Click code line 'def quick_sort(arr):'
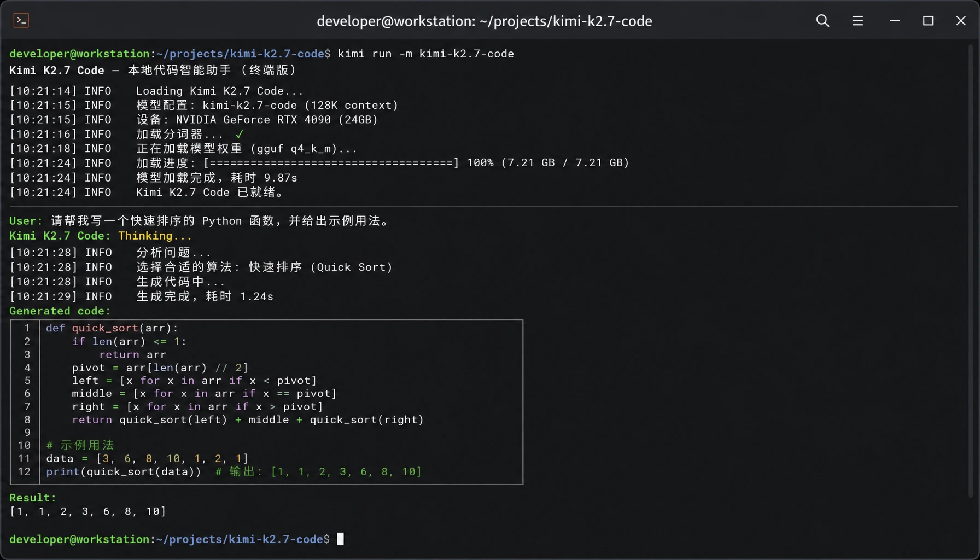Viewport: 980px width, 560px height. coord(112,328)
